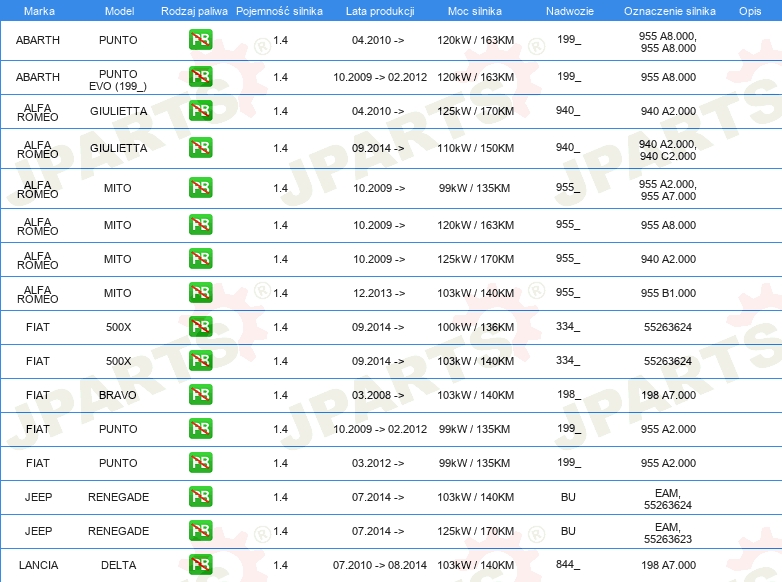This screenshot has height=582, width=782.
Task: Click the fuel icon in the GIULIETTA 110kW row
Action: point(200,148)
